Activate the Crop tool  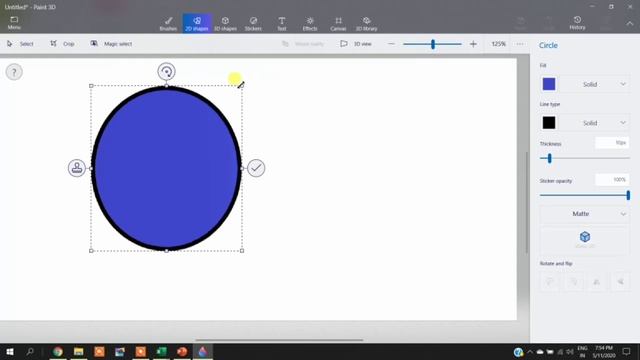click(x=62, y=44)
